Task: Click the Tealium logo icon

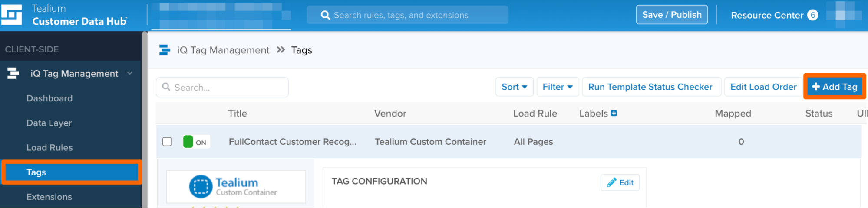Action: [11, 15]
